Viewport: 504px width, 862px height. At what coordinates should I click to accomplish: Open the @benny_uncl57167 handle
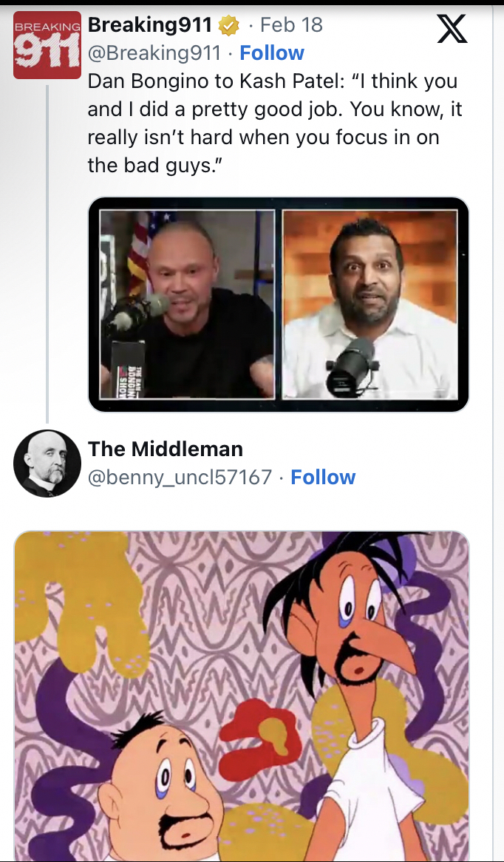180,478
